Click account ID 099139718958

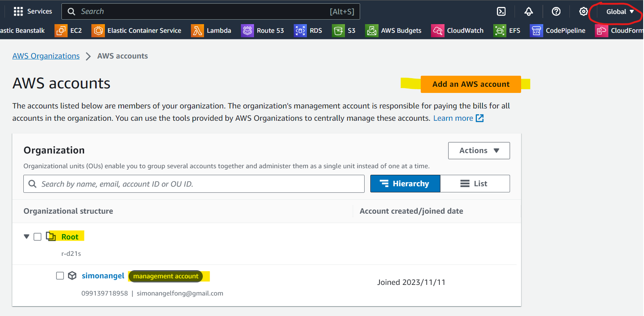(104, 293)
